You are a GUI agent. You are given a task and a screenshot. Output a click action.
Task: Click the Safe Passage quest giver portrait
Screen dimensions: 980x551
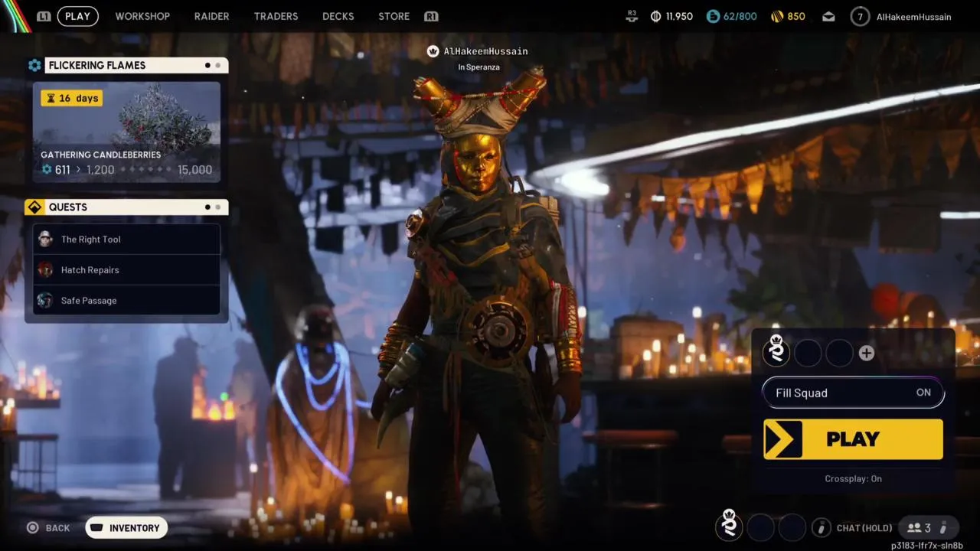point(45,300)
